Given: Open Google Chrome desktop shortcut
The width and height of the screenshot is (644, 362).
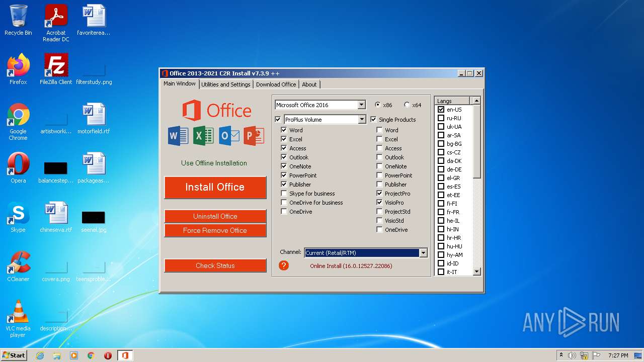Looking at the screenshot, I should tap(18, 122).
